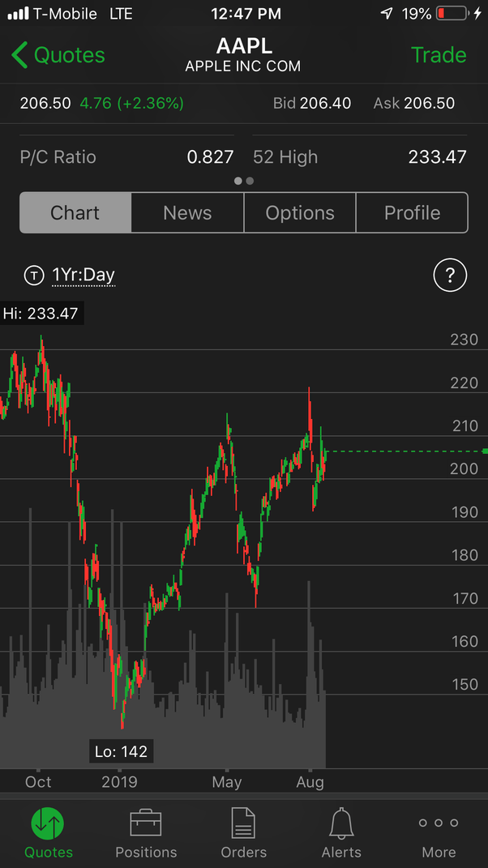Tap the Hi: 233.47 chart label
The width and height of the screenshot is (488, 868).
pos(41,314)
